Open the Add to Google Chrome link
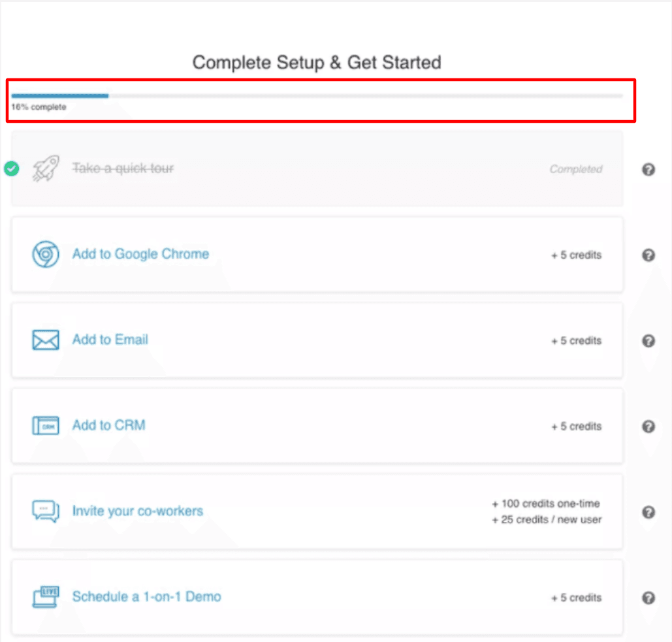The image size is (672, 642). (140, 254)
